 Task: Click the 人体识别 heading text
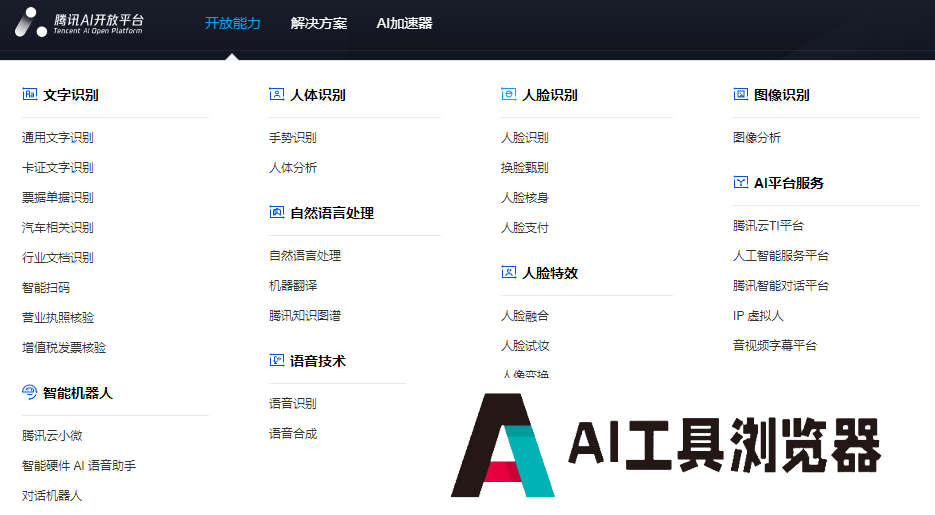(x=318, y=95)
